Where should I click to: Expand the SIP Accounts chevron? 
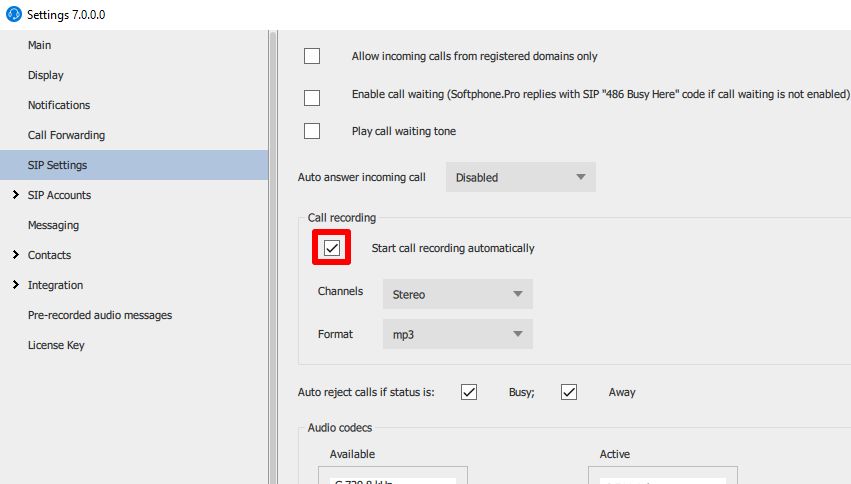[x=15, y=195]
